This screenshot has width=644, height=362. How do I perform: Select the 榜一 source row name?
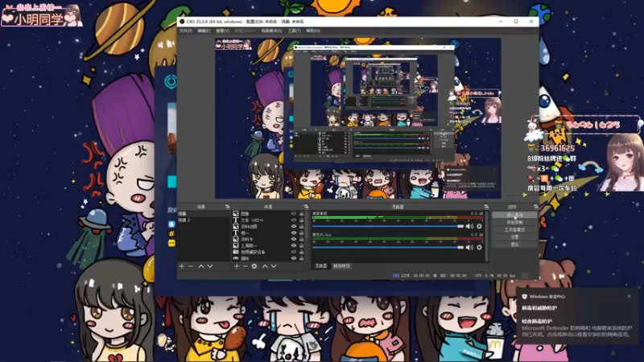tap(245, 232)
